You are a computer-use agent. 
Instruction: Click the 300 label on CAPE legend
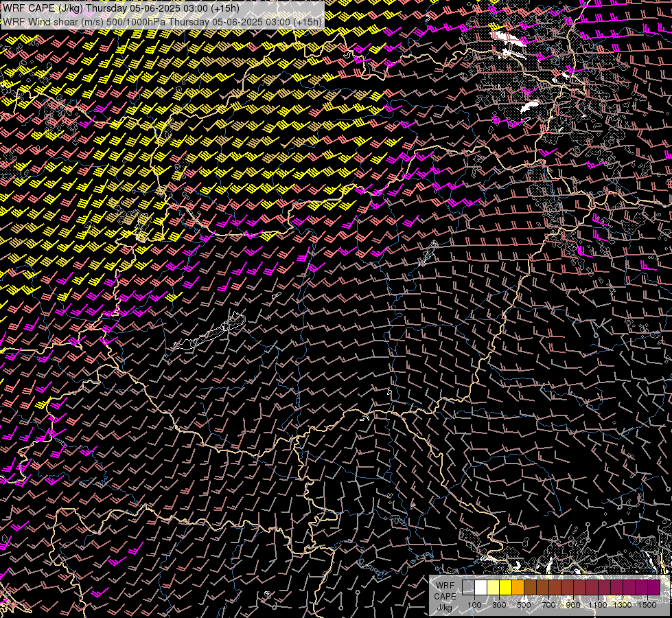click(x=499, y=605)
